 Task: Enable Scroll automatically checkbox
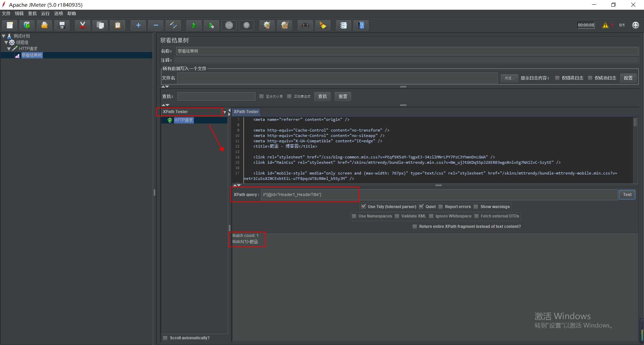point(165,338)
